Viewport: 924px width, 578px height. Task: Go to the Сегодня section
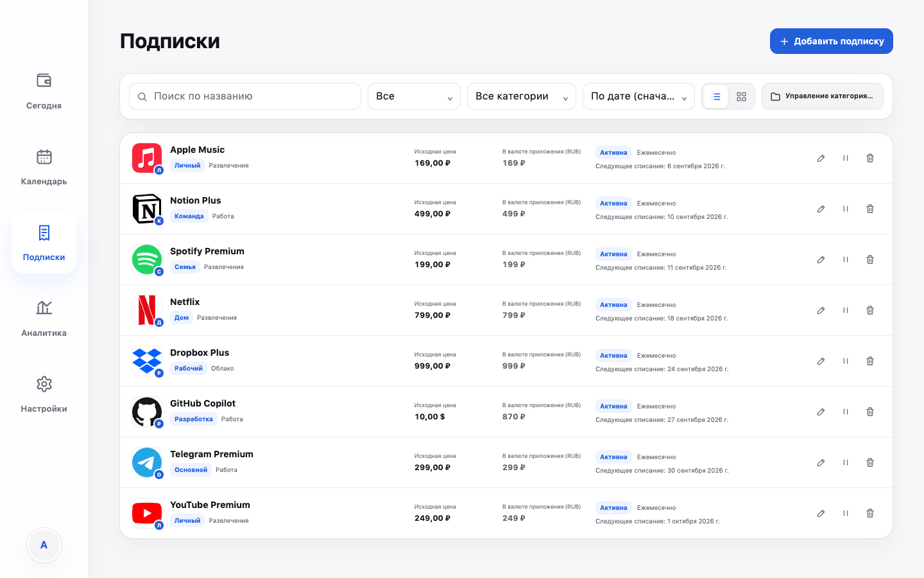click(x=44, y=91)
